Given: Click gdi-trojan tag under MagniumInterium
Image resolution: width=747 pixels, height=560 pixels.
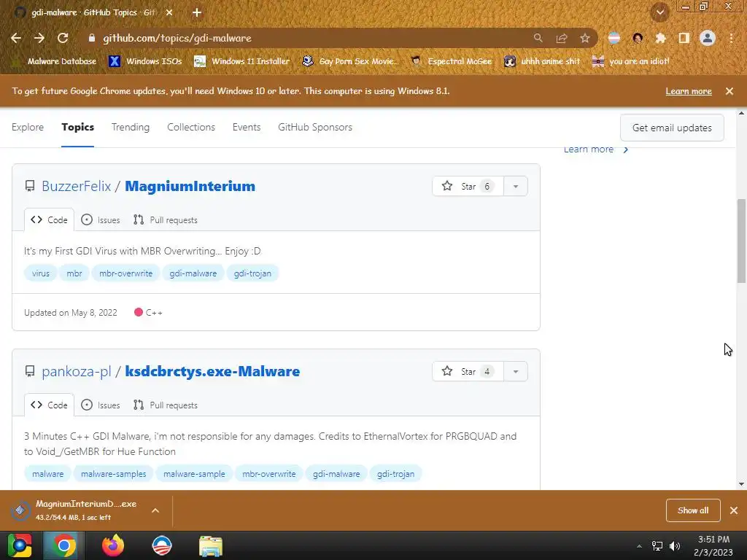Looking at the screenshot, I should click(252, 273).
